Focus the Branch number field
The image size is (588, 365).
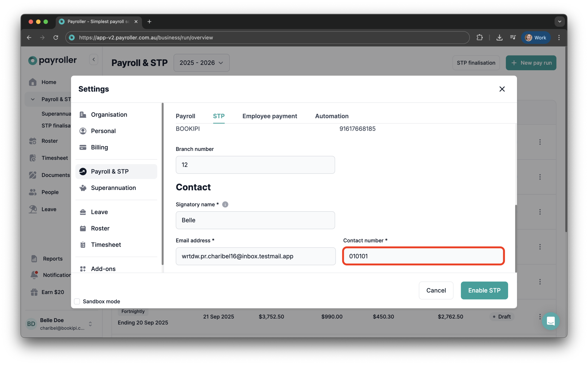click(x=255, y=165)
